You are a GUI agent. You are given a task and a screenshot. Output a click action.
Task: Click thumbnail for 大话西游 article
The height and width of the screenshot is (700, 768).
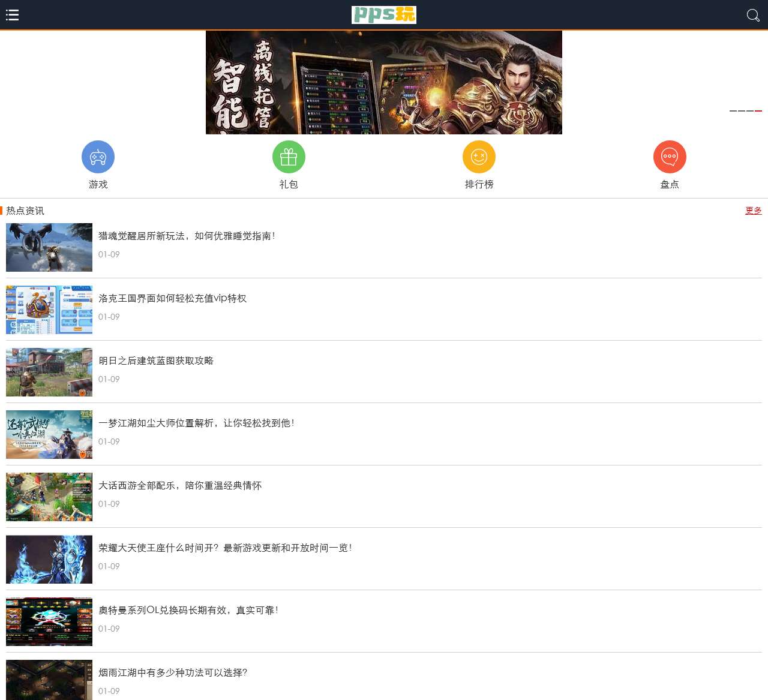[49, 497]
